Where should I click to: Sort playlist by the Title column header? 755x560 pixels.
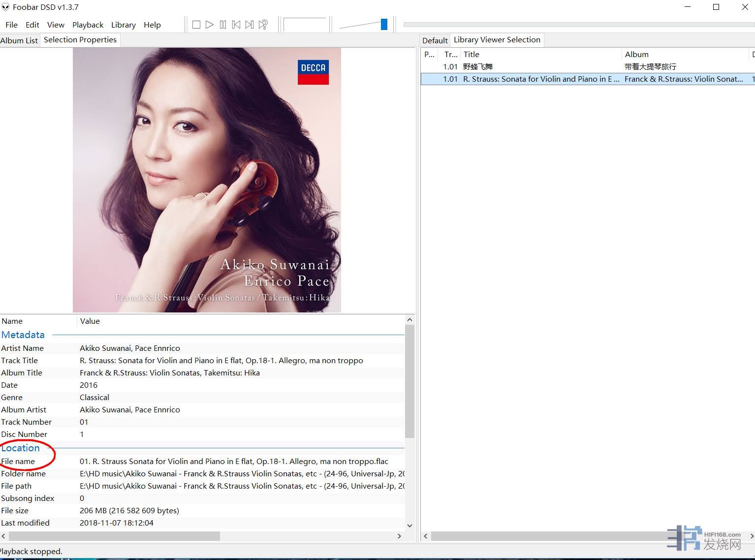(x=471, y=54)
